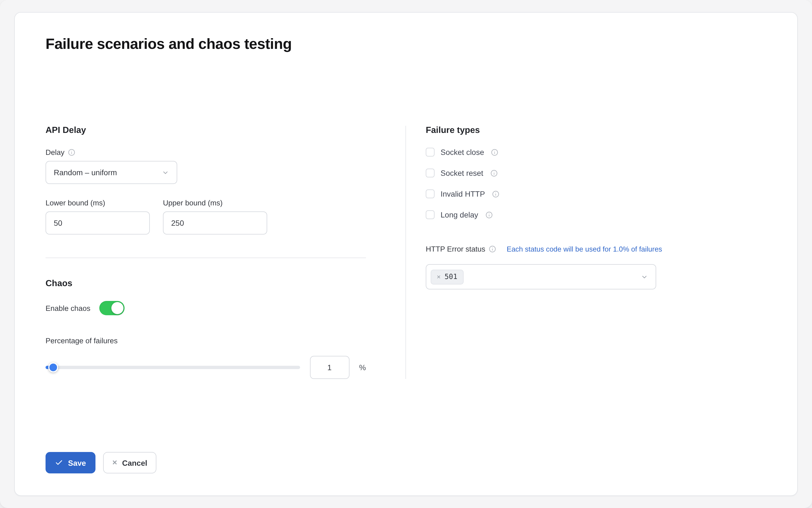Open the Delay type dropdown
This screenshot has height=508, width=812.
pos(111,172)
